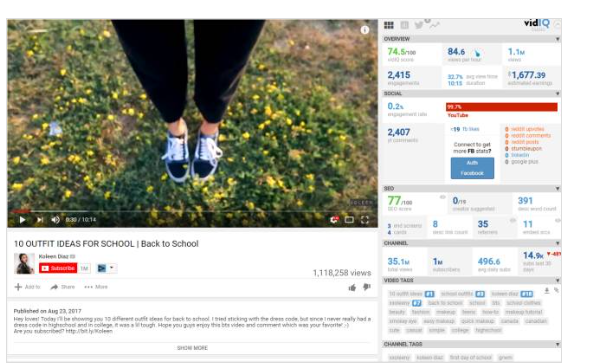613x363 pixels.
Task: Click the 'back to school' tag
Action: tap(445, 303)
